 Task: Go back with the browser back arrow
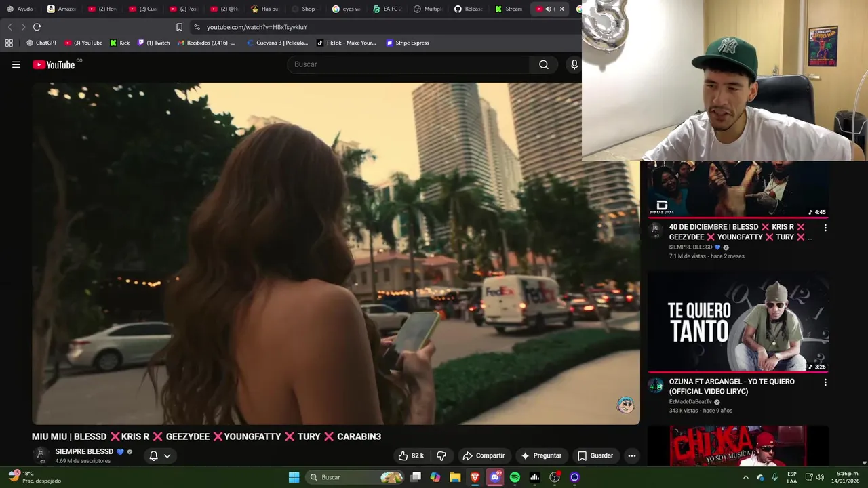point(9,27)
